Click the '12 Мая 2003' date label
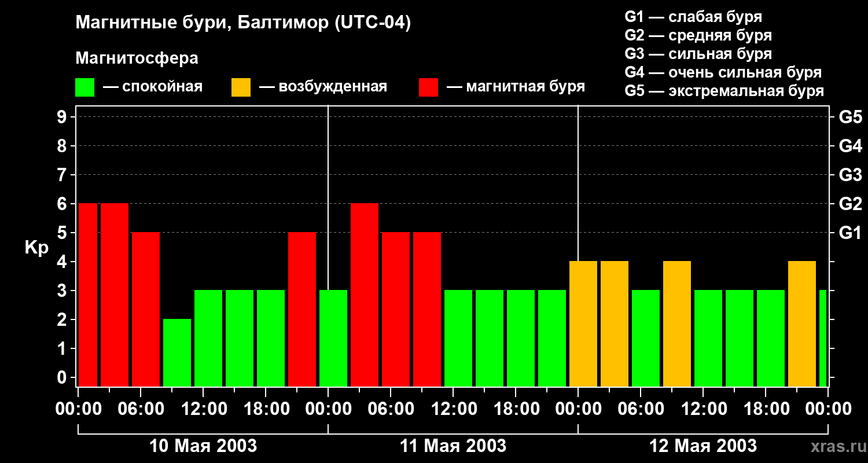Image resolution: width=868 pixels, height=463 pixels. 703,446
